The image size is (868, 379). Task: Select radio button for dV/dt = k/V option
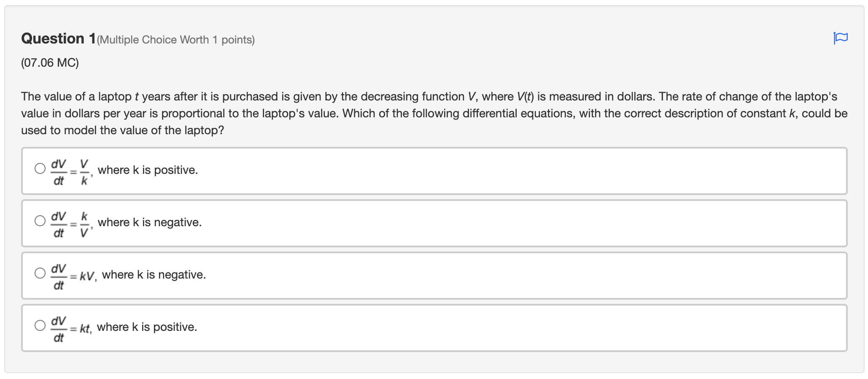tap(40, 222)
